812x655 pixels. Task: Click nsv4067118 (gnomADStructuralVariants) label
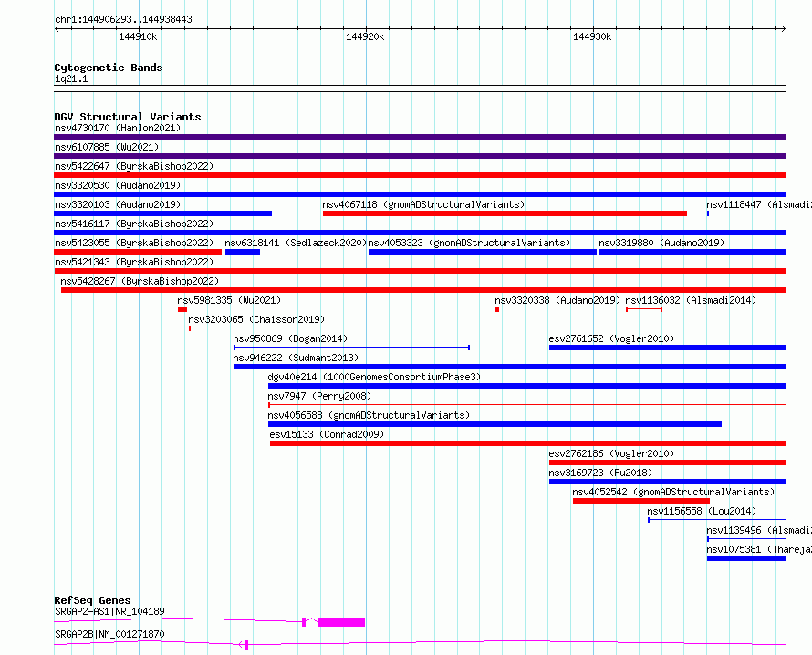423,204
